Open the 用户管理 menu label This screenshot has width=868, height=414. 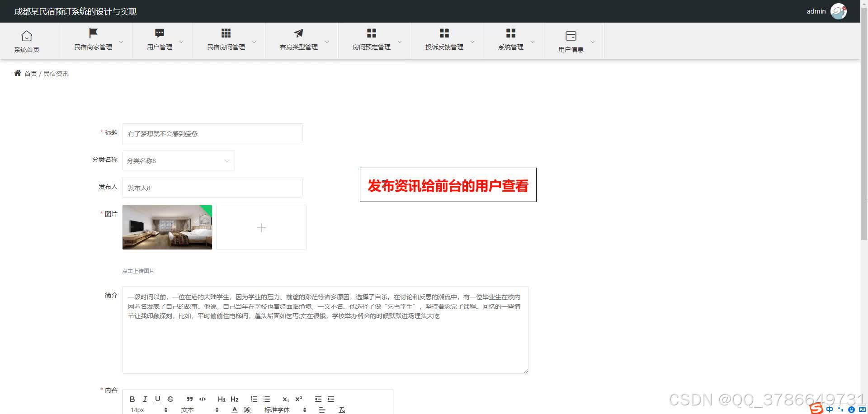pyautogui.click(x=160, y=47)
